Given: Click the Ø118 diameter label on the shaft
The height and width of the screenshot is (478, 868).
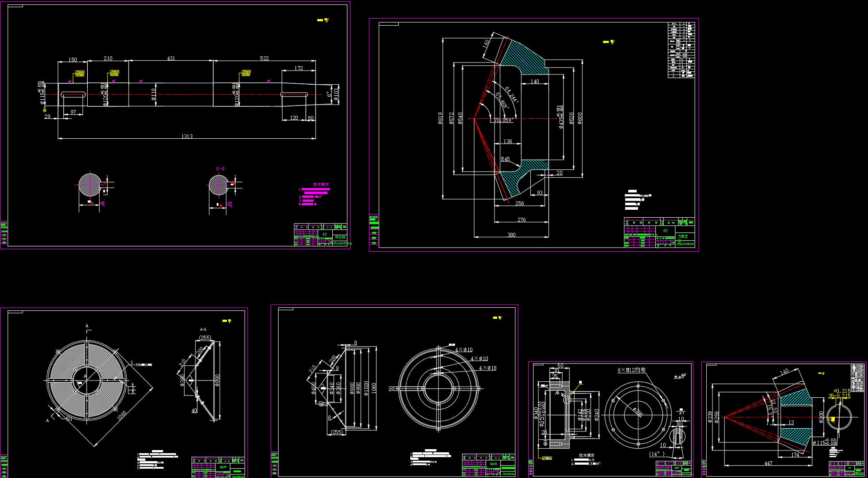Looking at the screenshot, I should tap(154, 94).
